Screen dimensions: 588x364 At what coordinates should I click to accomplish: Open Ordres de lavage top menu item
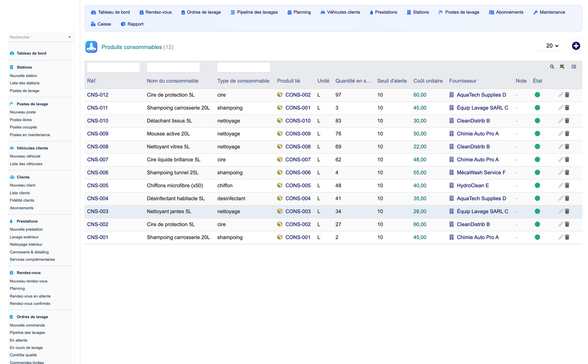[x=201, y=12]
